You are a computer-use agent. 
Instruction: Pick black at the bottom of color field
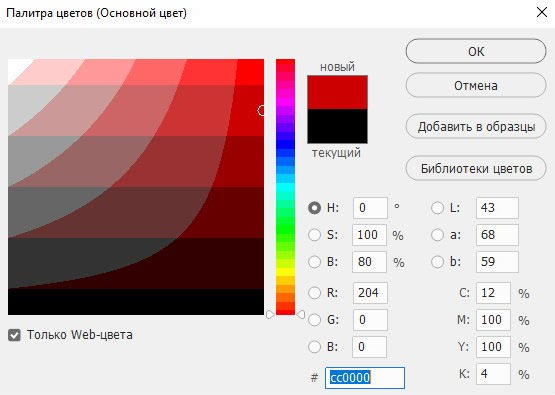(x=136, y=302)
